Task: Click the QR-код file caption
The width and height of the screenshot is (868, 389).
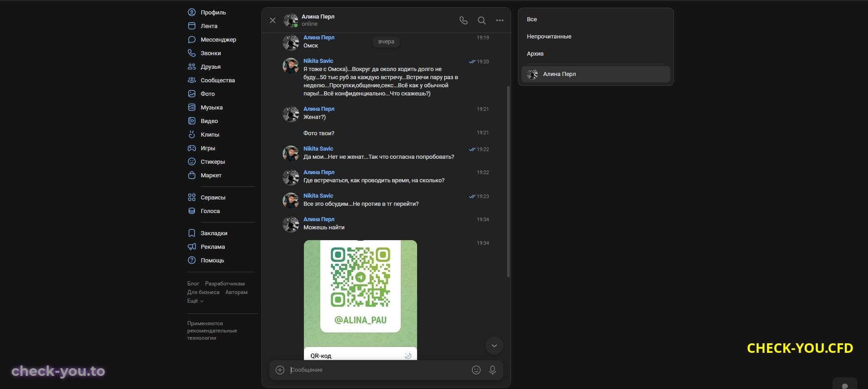Action: (321, 356)
